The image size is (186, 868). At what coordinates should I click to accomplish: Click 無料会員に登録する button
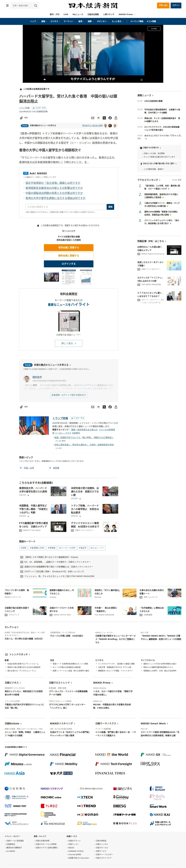69,256
